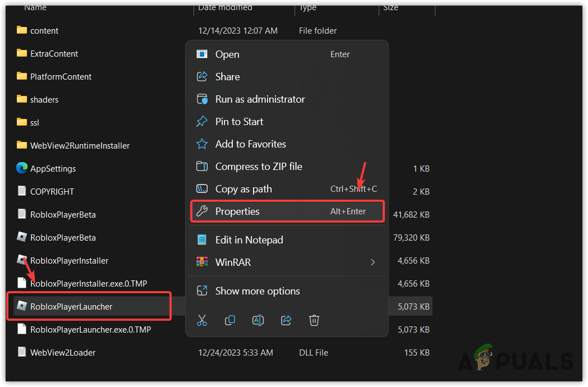This screenshot has width=588, height=387.
Task: Select the ExtraContent folder icon
Action: point(22,53)
